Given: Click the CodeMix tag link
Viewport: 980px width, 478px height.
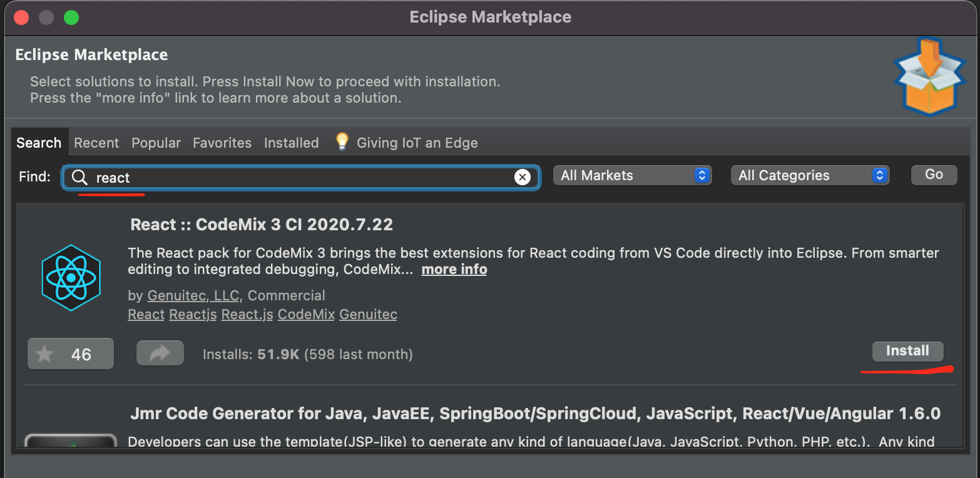Looking at the screenshot, I should (x=306, y=314).
